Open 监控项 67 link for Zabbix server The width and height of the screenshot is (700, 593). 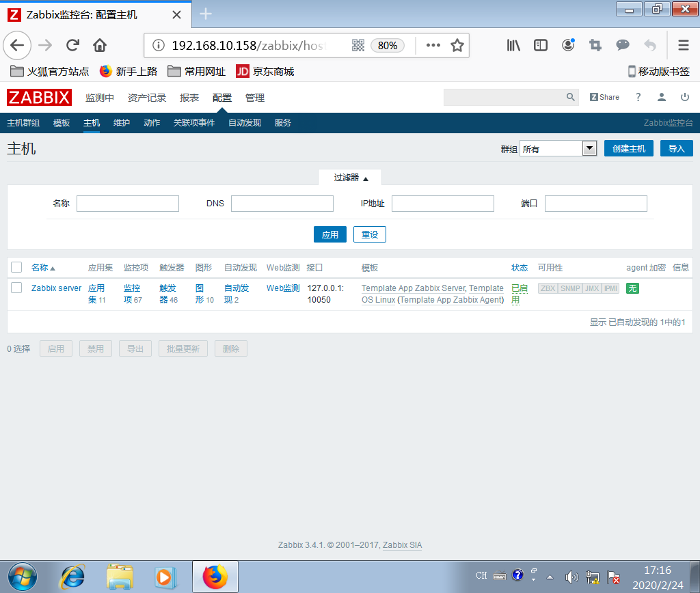pos(133,294)
